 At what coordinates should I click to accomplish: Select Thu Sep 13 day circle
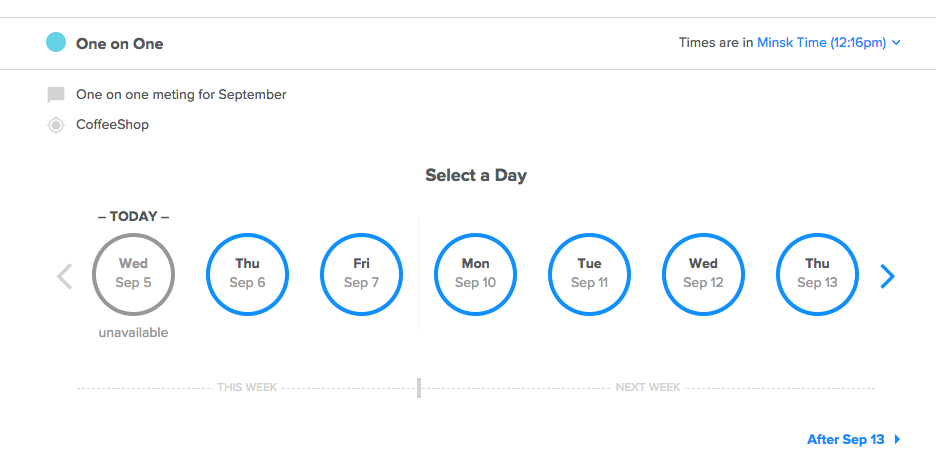(817, 274)
